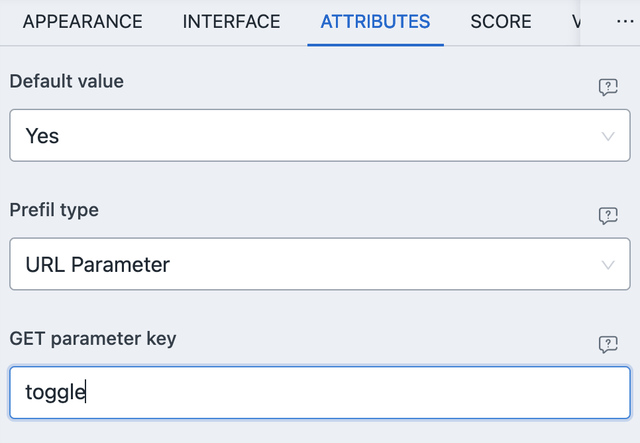Switch to the APPEARANCE tab
The image size is (640, 443).
pos(82,22)
